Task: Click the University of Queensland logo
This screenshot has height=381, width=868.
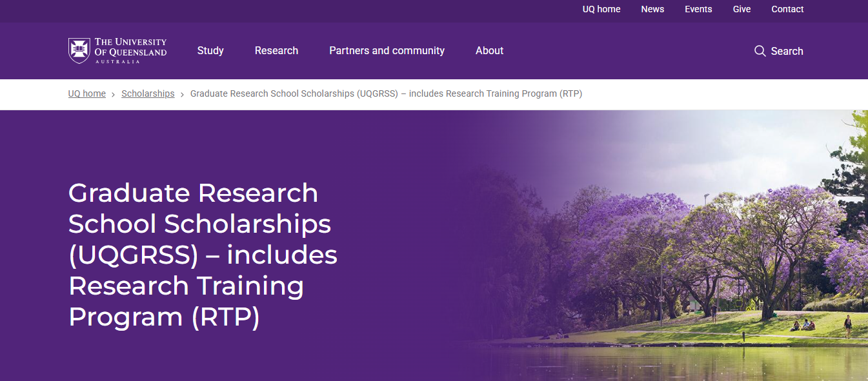Action: point(117,51)
